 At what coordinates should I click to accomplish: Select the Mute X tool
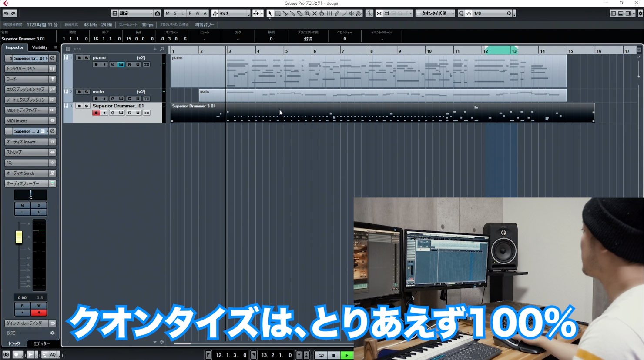coord(315,13)
